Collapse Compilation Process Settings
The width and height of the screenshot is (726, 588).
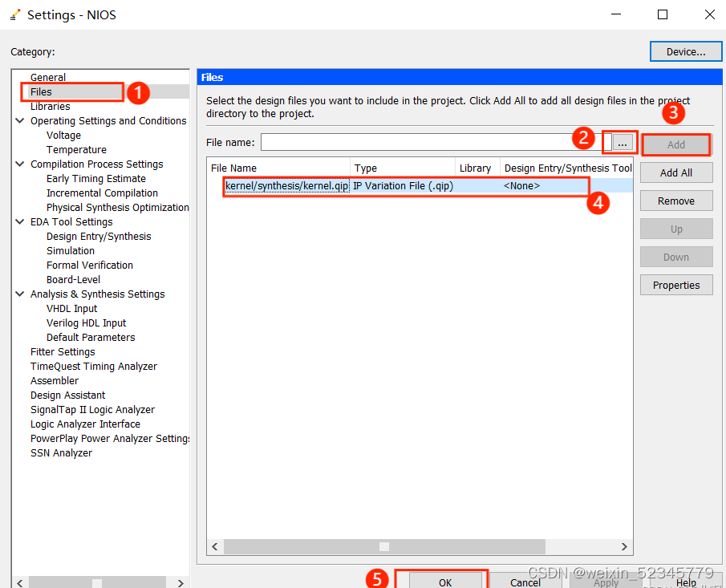coord(20,164)
